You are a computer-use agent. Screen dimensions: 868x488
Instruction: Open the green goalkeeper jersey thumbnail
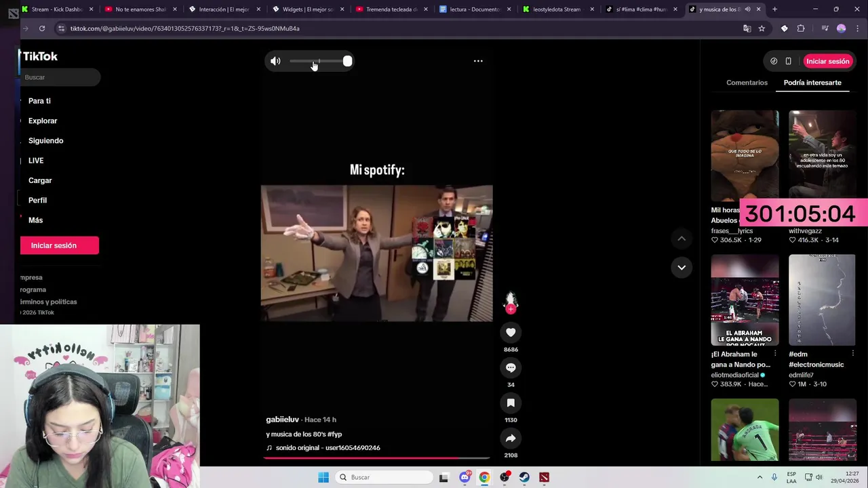click(745, 430)
